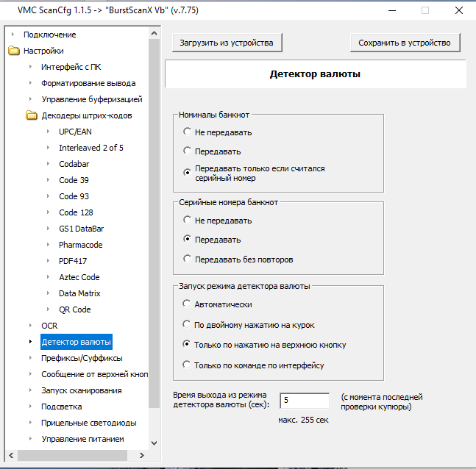The width and height of the screenshot is (476, 469).
Task: Select 'Передавать без повторов' serial numbers option
Action: (x=188, y=259)
